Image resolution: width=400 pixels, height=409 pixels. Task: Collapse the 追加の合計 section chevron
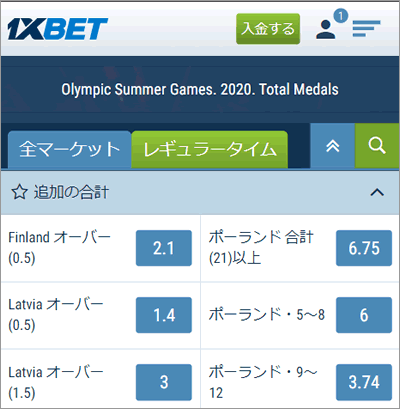(377, 192)
